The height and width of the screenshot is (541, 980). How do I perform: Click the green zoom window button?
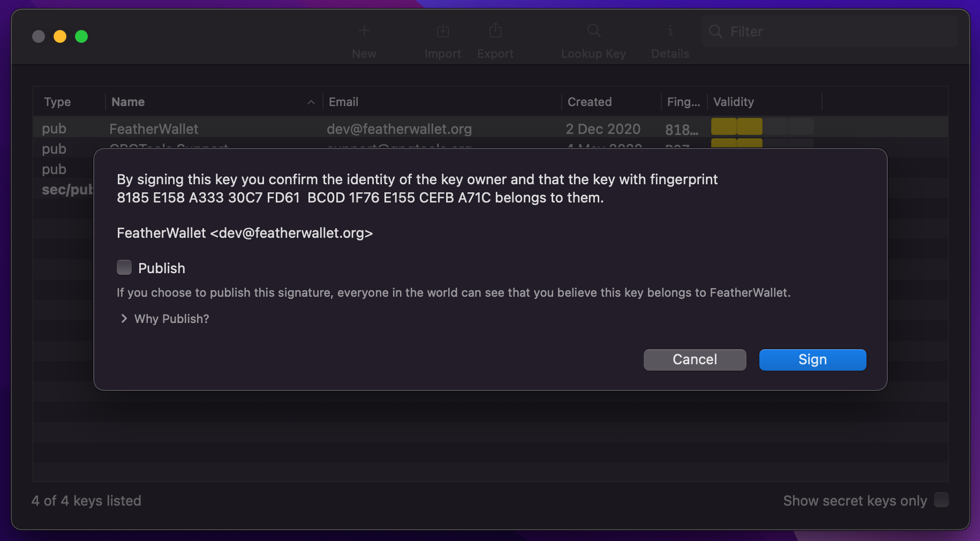81,36
